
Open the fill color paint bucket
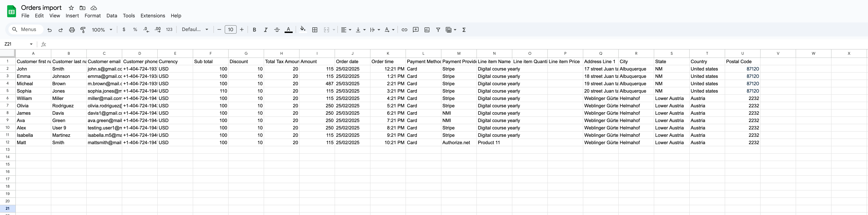click(303, 30)
